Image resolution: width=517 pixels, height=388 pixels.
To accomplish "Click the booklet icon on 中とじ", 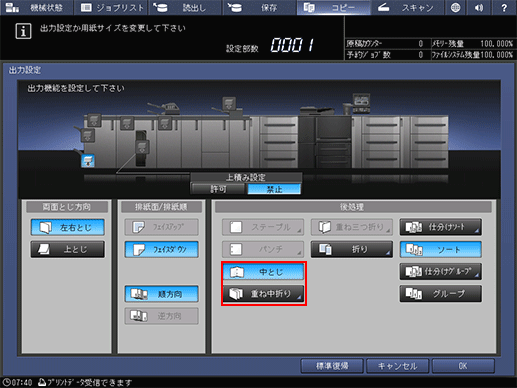I will coord(237,272).
